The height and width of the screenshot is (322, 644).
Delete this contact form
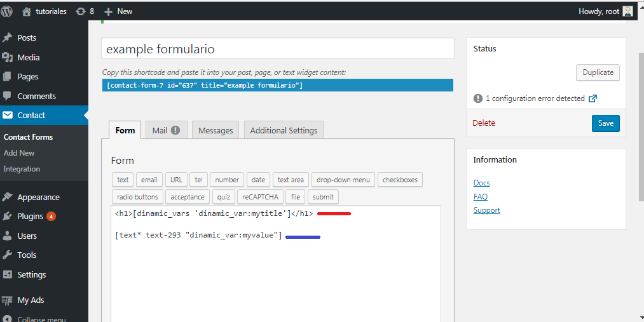[x=484, y=123]
